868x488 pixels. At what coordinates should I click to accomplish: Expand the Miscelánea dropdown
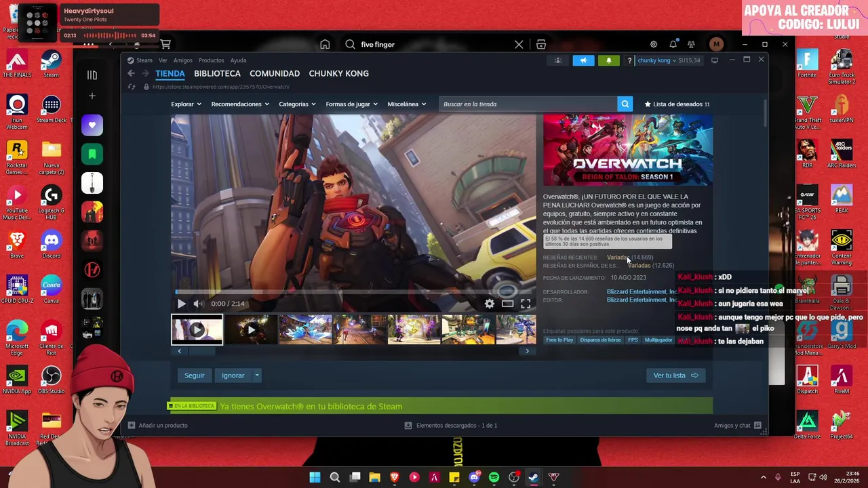407,104
